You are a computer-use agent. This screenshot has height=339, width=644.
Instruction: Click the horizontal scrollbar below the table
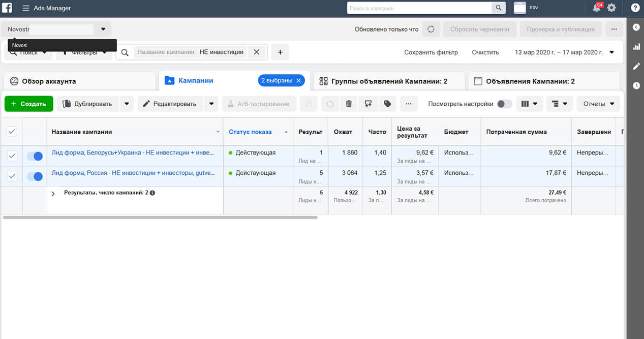point(160,217)
